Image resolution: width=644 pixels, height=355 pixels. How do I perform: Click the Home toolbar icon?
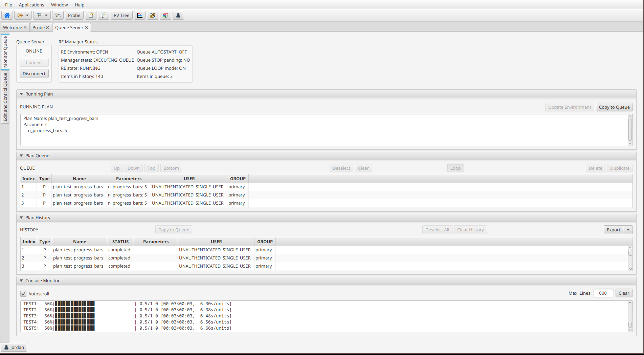pyautogui.click(x=7, y=15)
